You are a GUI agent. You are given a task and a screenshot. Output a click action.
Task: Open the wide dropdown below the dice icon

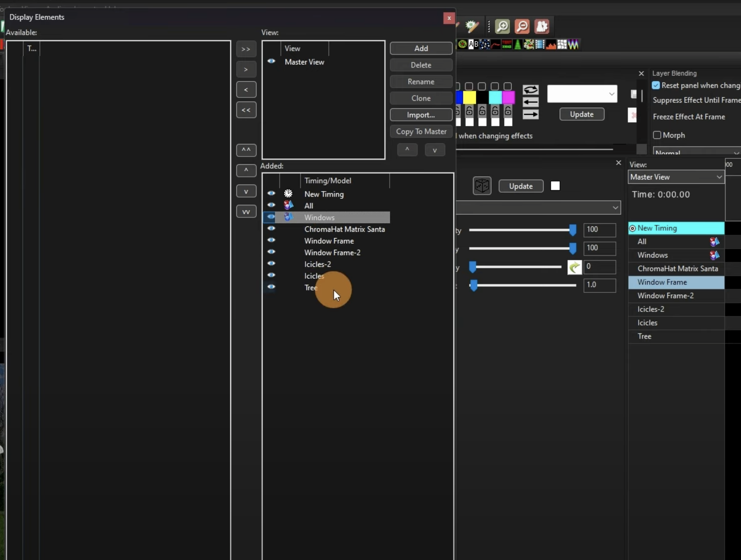click(x=538, y=207)
